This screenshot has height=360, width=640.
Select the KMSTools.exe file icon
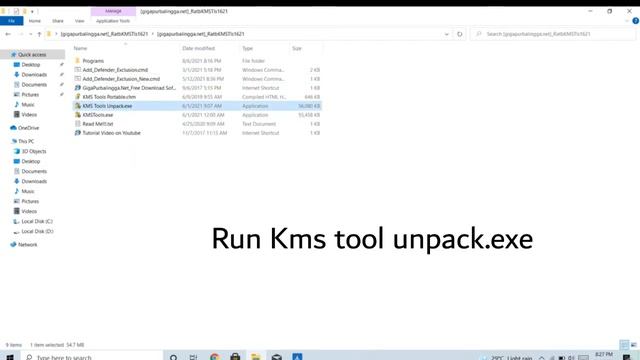[78, 115]
